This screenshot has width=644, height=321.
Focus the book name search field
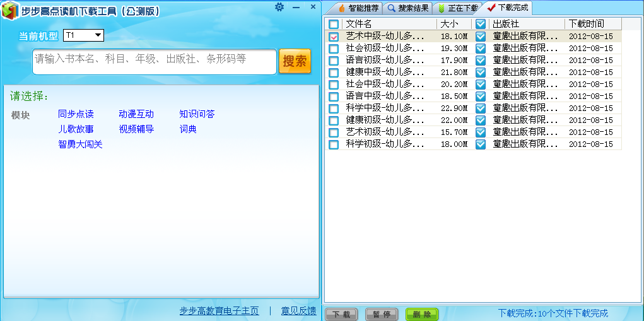[155, 62]
